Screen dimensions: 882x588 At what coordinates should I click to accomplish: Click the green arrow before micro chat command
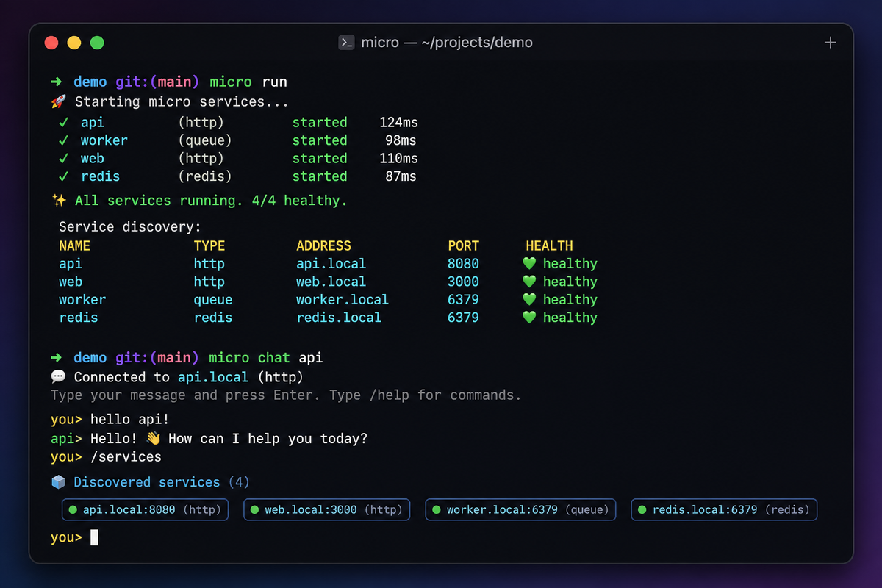point(57,358)
